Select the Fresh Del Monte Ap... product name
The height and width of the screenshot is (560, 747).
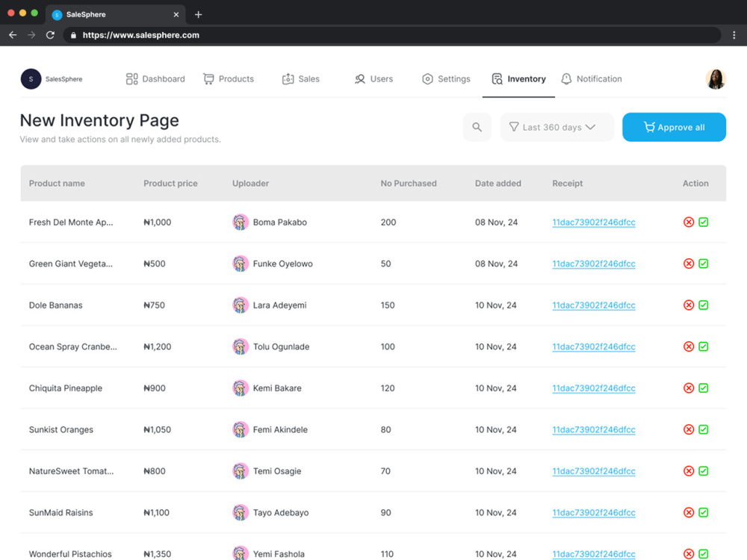pos(71,223)
